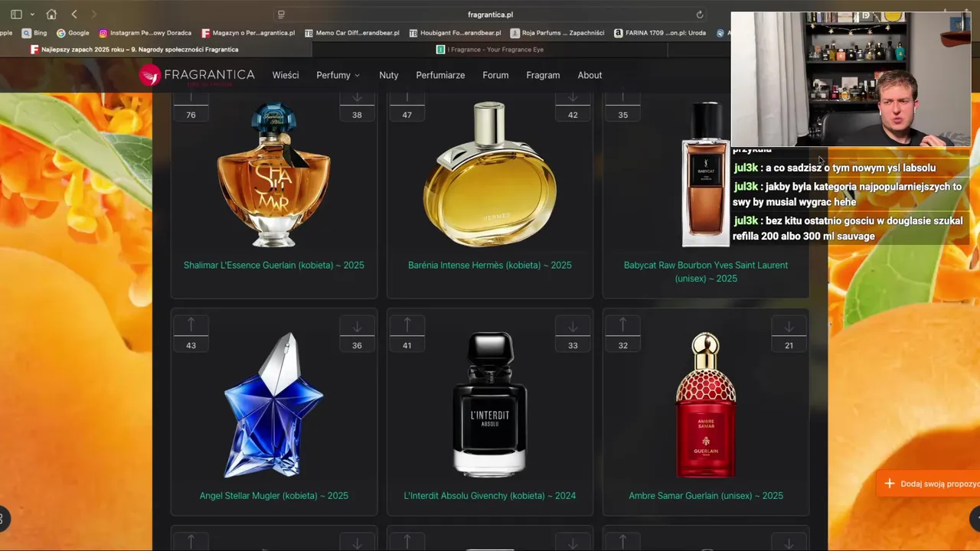Click chat message about nowym ysl labsolu

[x=835, y=168]
